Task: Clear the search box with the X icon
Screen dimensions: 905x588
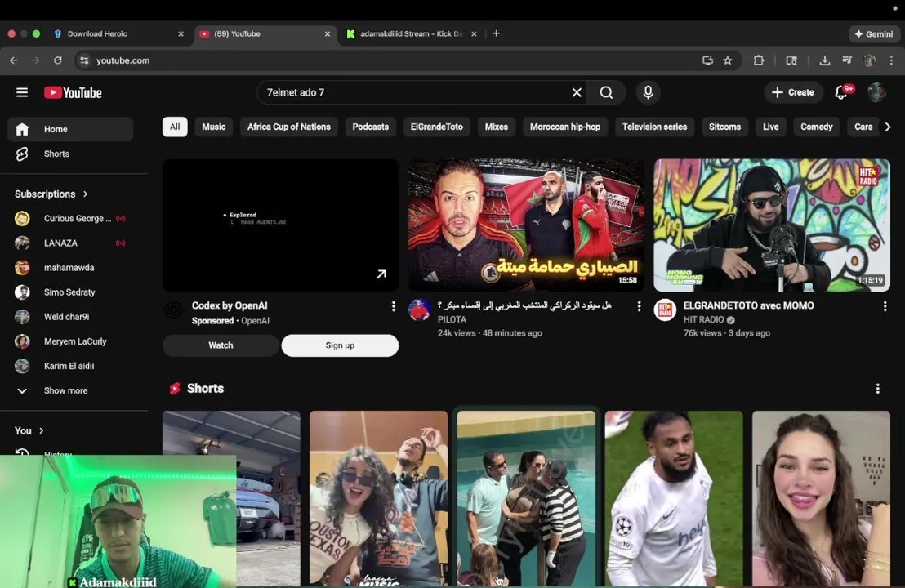Action: [576, 92]
